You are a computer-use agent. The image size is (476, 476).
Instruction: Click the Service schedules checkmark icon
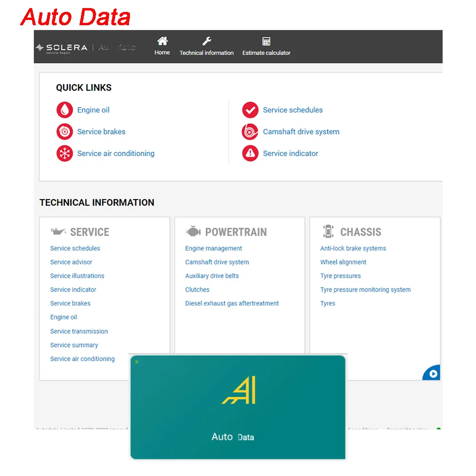[x=250, y=109]
